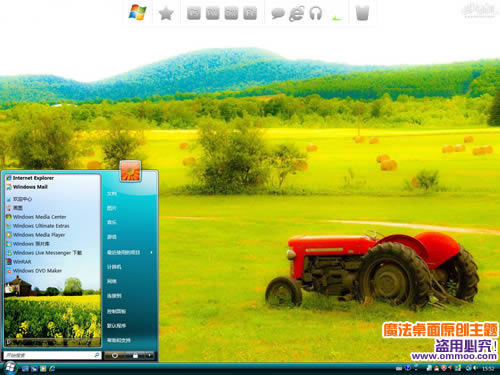Open Windows Ultimate Extras
The image size is (500, 375).
38,226
